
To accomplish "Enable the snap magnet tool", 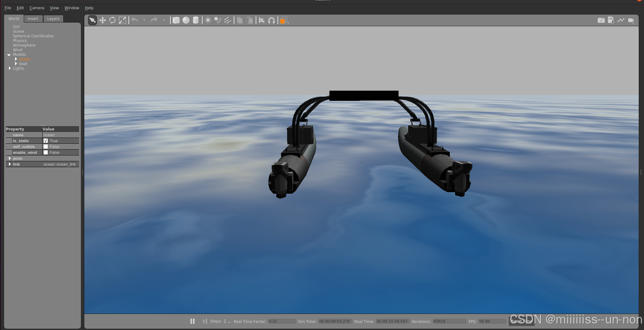I will pos(271,20).
